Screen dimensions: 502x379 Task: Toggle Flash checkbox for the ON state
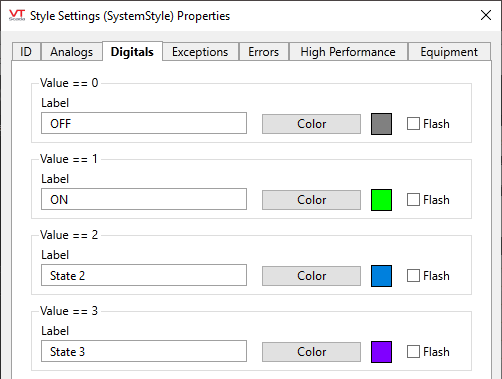pyautogui.click(x=413, y=200)
